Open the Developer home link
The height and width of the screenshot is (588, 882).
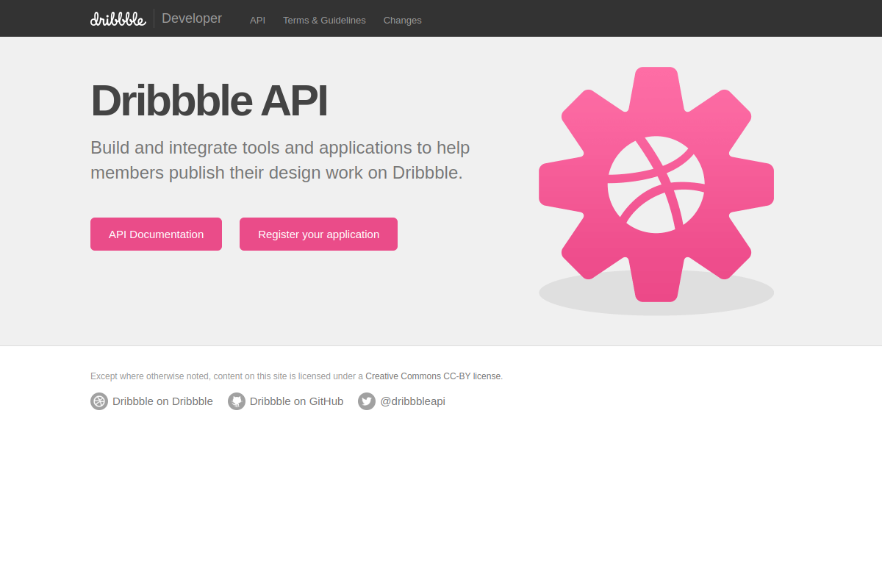pos(192,18)
